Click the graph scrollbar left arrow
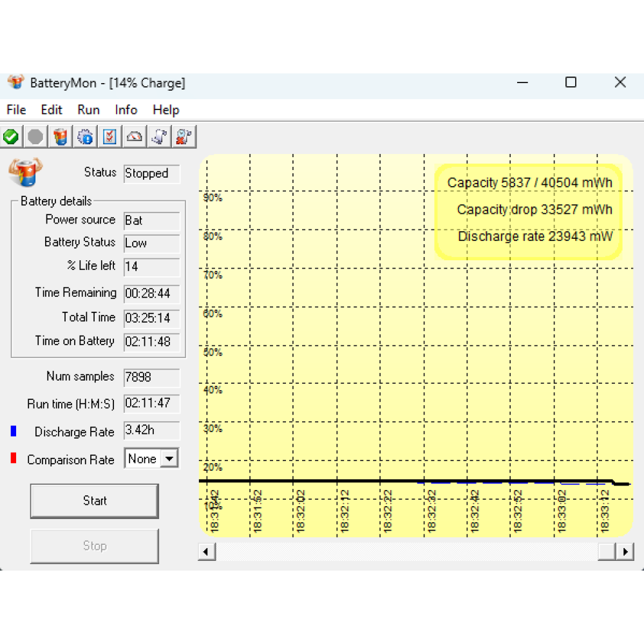The width and height of the screenshot is (644, 644). coord(207,552)
